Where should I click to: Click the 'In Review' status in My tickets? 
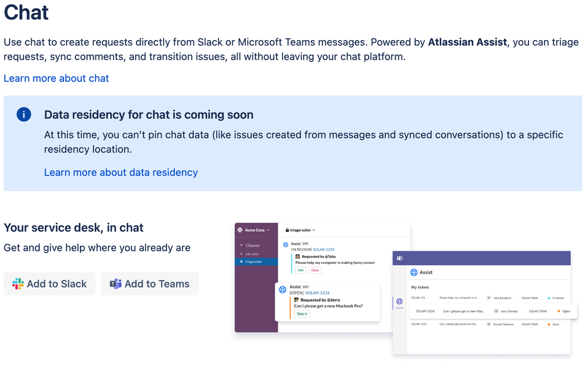pyautogui.click(x=556, y=298)
